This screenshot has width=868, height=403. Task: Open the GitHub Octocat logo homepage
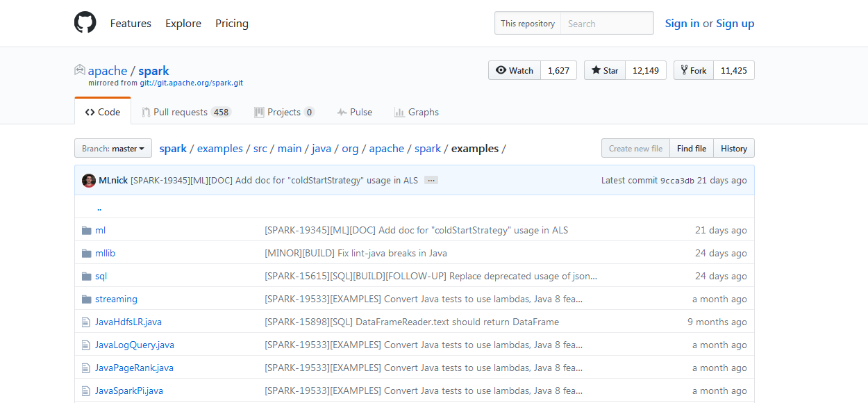[x=85, y=23]
